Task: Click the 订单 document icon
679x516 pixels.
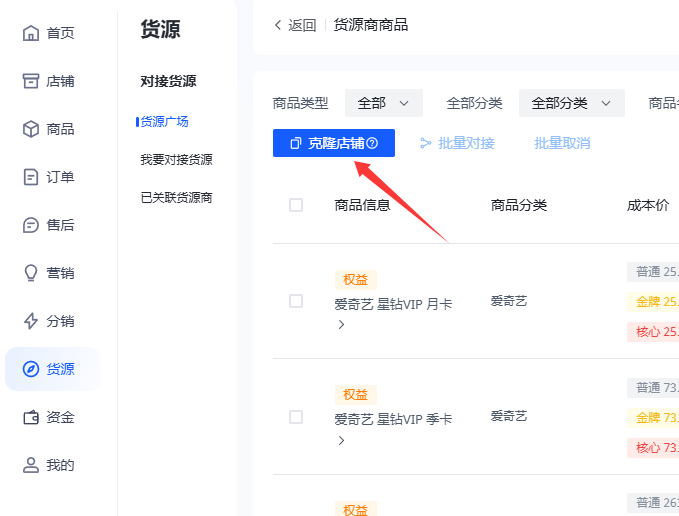Action: [31, 177]
